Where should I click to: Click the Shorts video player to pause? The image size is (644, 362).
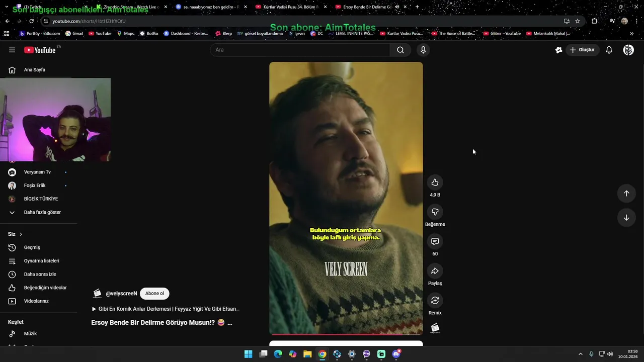[346, 198]
